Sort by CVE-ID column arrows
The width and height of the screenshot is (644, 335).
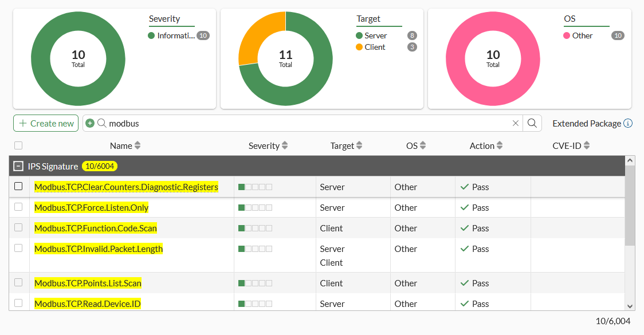pyautogui.click(x=587, y=146)
